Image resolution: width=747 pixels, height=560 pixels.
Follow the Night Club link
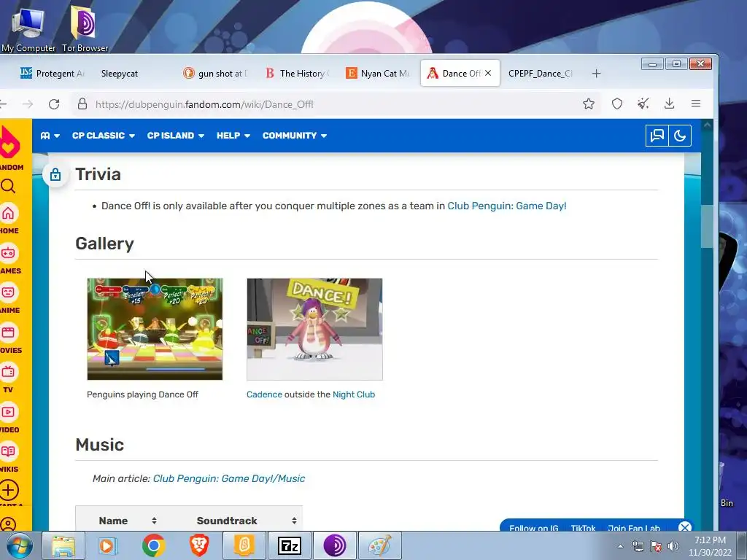354,394
